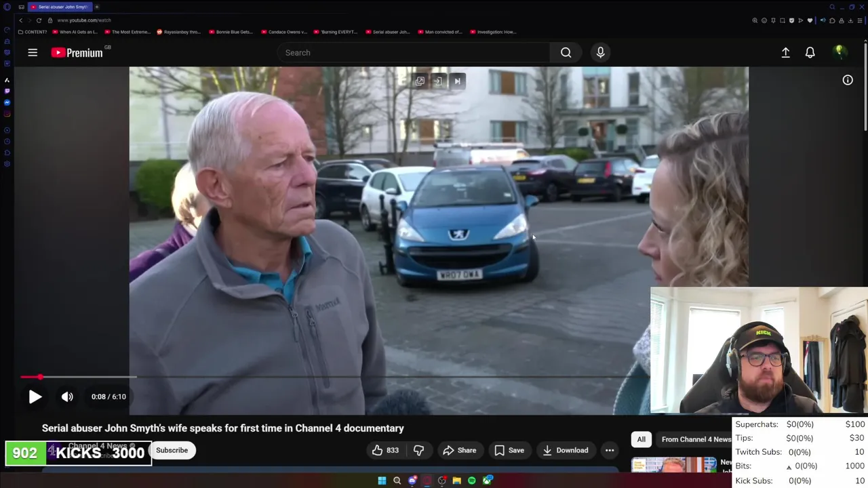Image resolution: width=868 pixels, height=488 pixels.
Task: Open the YouTube account avatar menu
Action: point(840,52)
